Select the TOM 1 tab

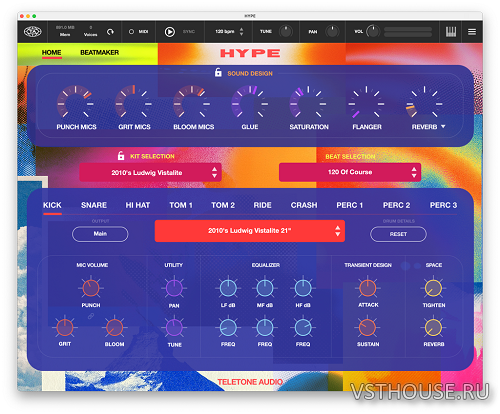181,205
